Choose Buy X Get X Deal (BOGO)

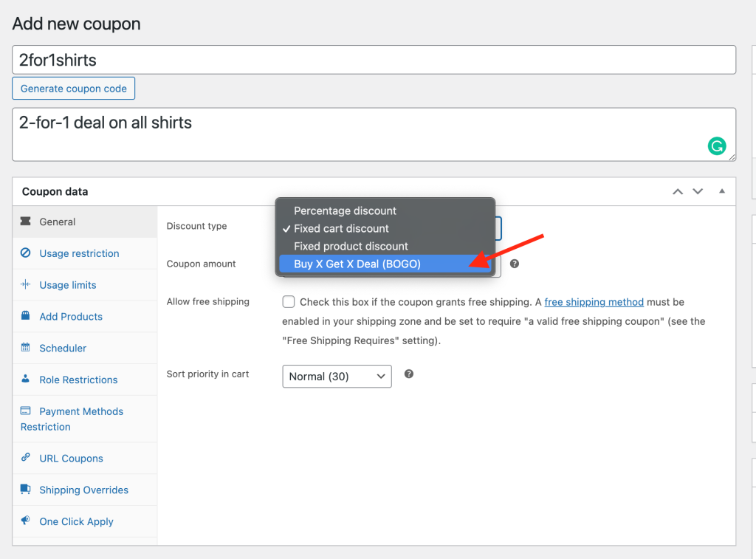pyautogui.click(x=385, y=264)
